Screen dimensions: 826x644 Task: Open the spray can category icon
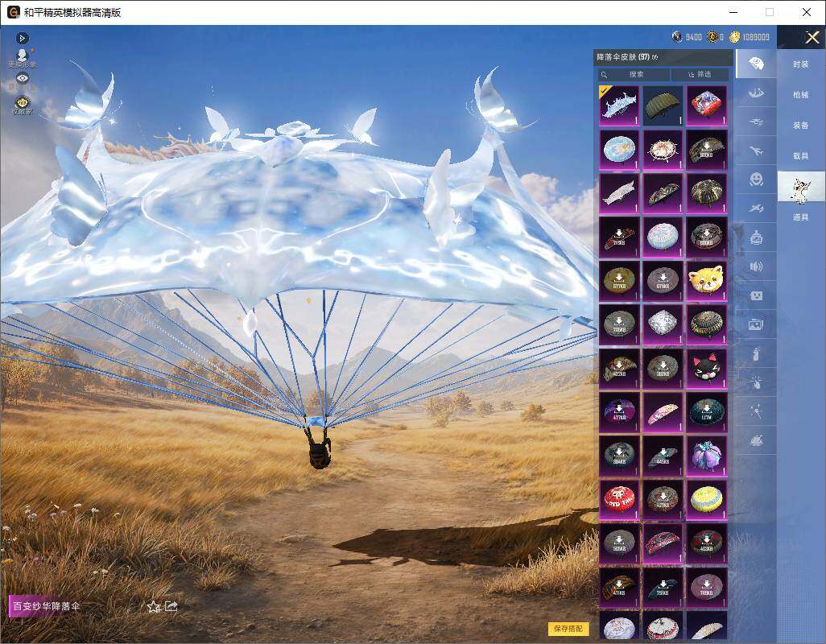tap(757, 353)
